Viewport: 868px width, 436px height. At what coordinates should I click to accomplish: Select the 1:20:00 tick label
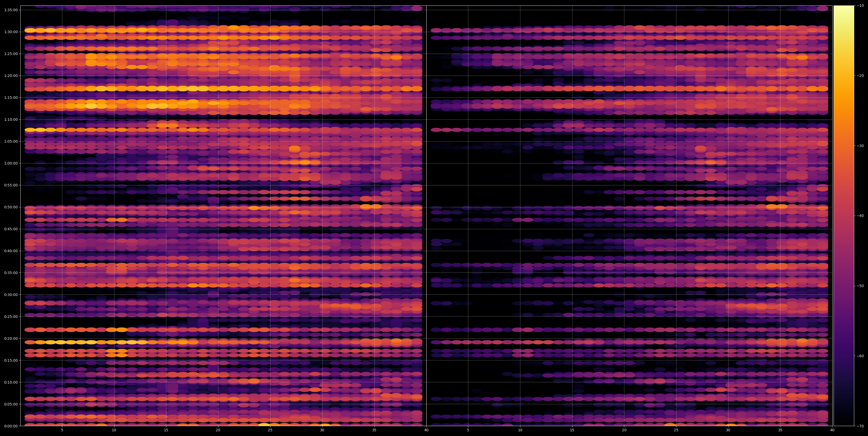pos(11,76)
